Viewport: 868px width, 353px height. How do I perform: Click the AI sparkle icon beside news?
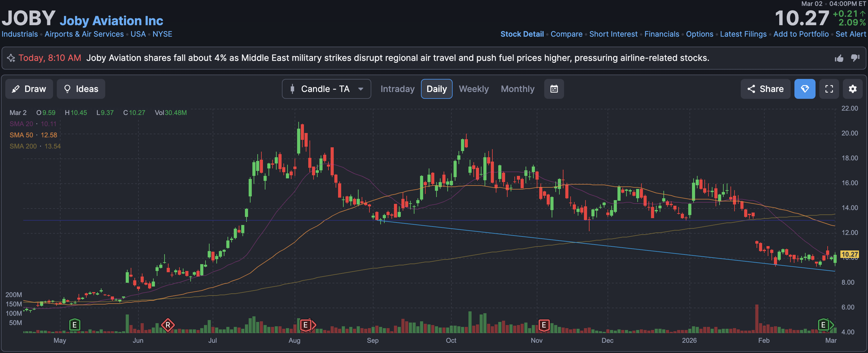tap(11, 58)
